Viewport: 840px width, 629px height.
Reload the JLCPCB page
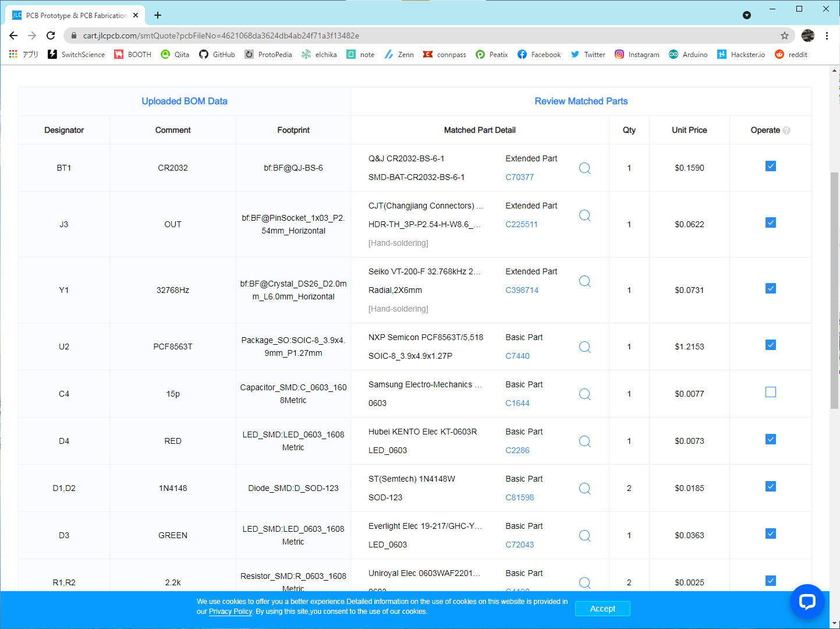pyautogui.click(x=51, y=36)
